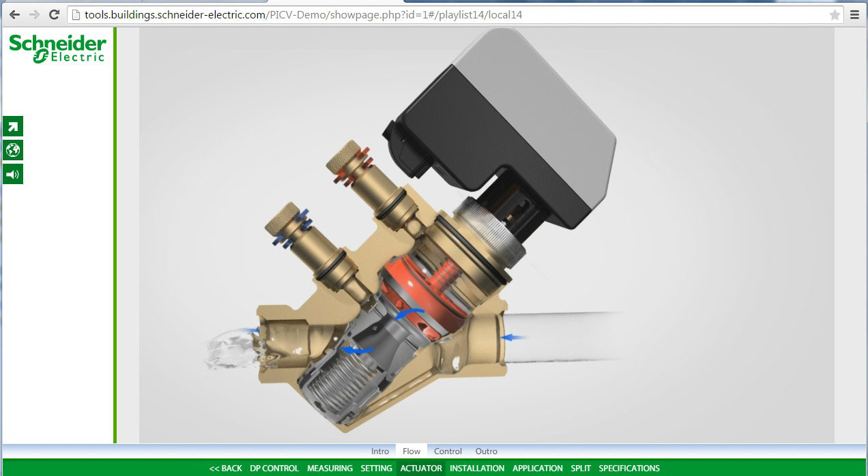Open the globe language icon
Viewport: 868px width, 476px height.
click(13, 150)
